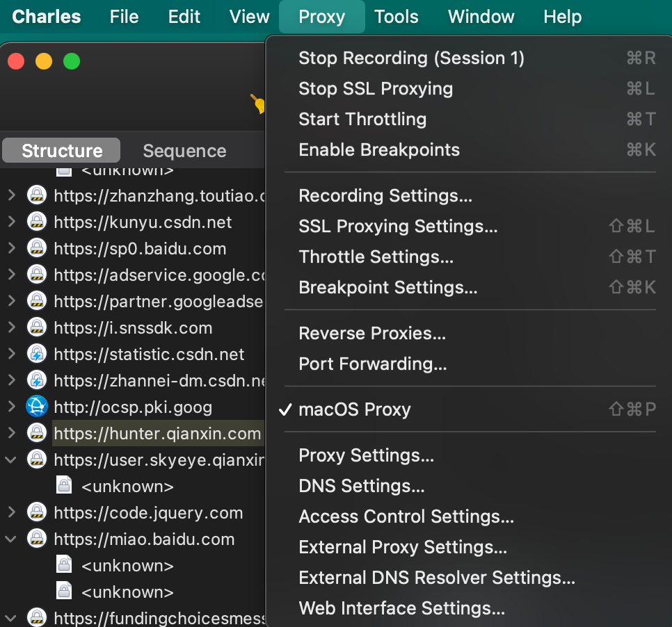Click first document icon under miao.baidu.com
672x627 pixels.
point(64,565)
